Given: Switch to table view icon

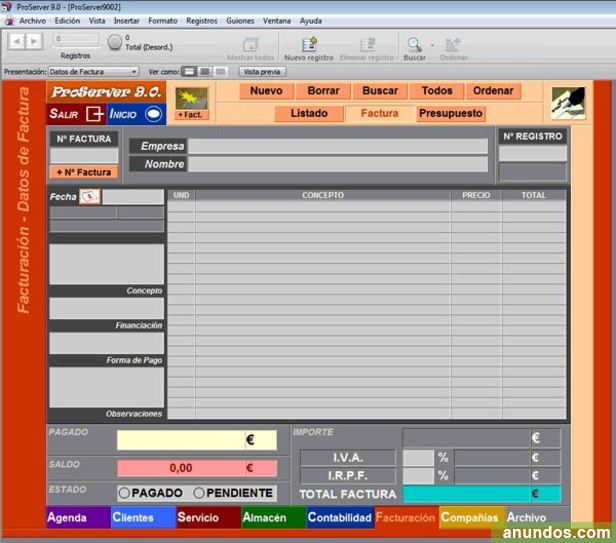Looking at the screenshot, I should click(221, 72).
